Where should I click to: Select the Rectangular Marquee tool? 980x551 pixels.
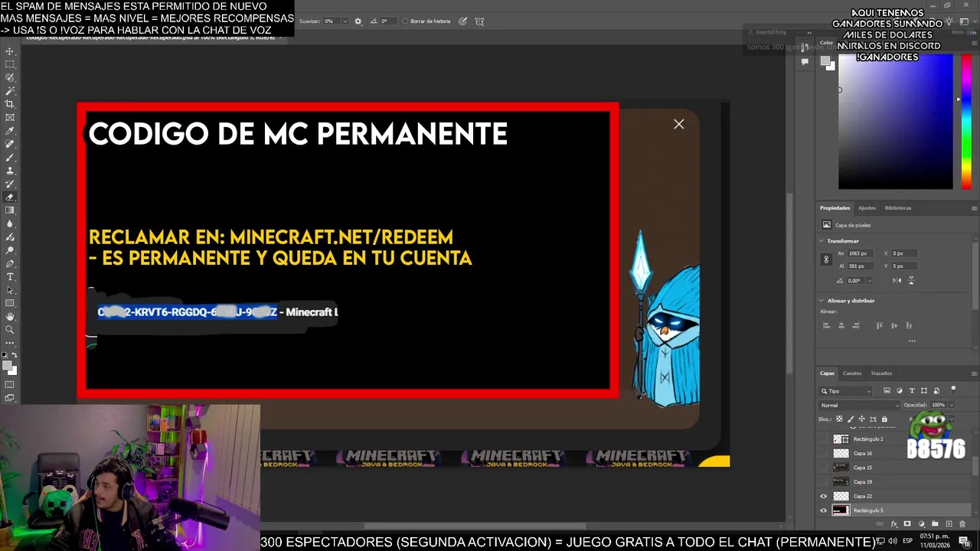[x=10, y=64]
